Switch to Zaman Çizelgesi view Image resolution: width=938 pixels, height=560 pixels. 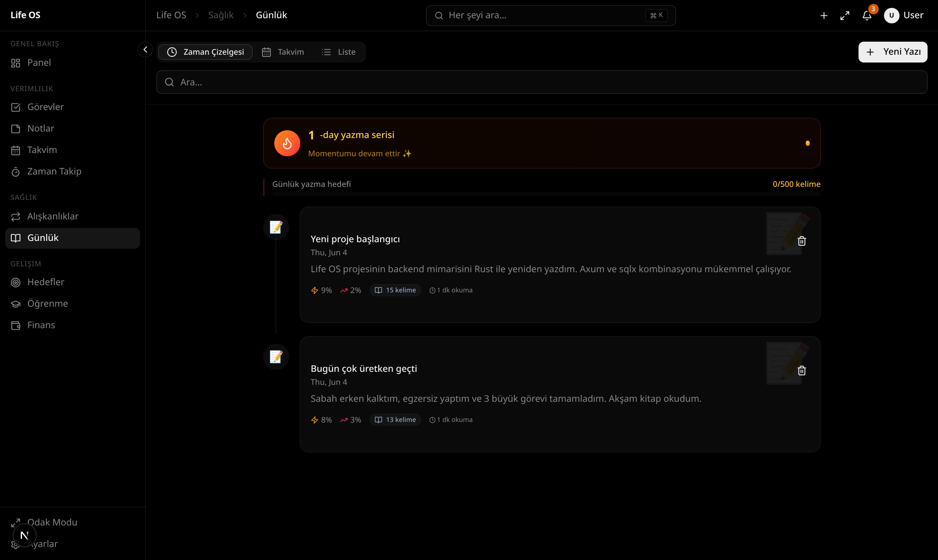(206, 52)
